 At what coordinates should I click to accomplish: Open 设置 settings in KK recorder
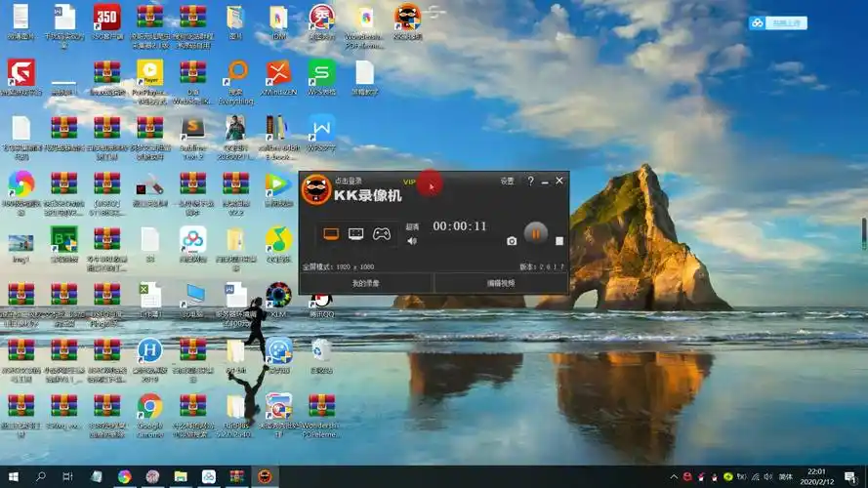point(507,182)
